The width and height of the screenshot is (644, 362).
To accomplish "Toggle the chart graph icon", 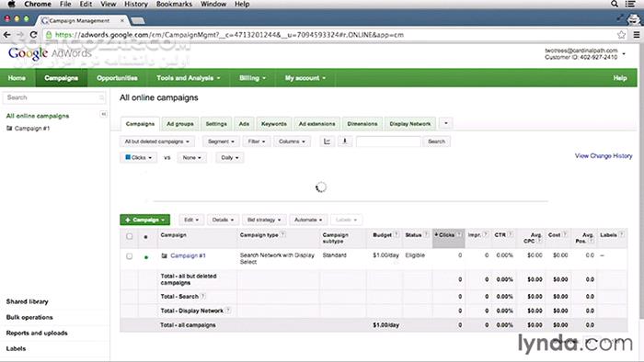I will 327,141.
